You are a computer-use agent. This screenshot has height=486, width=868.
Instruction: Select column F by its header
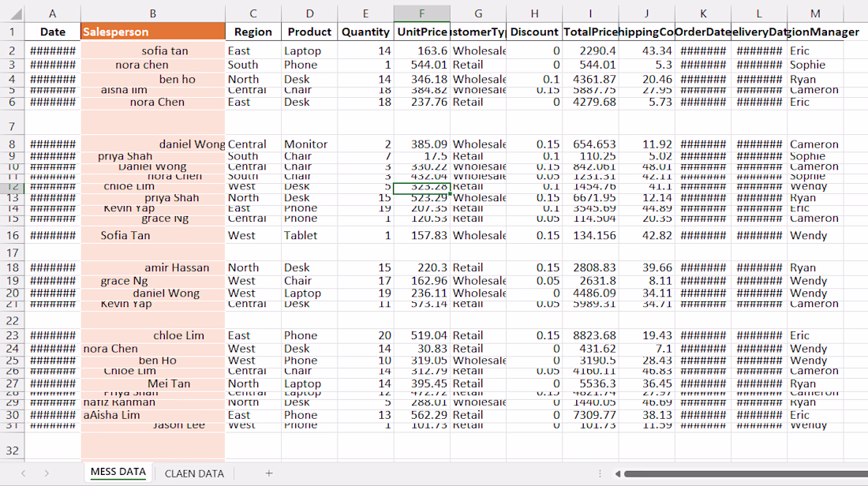[x=422, y=13]
